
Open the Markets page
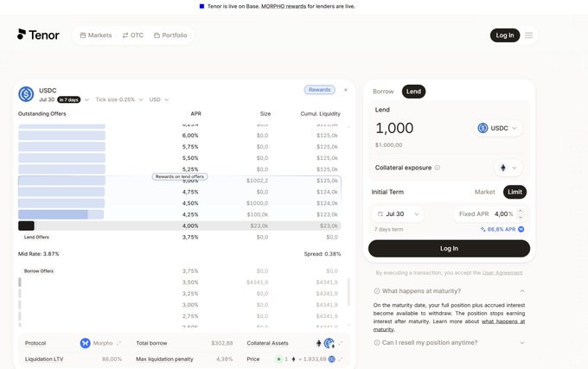point(96,35)
